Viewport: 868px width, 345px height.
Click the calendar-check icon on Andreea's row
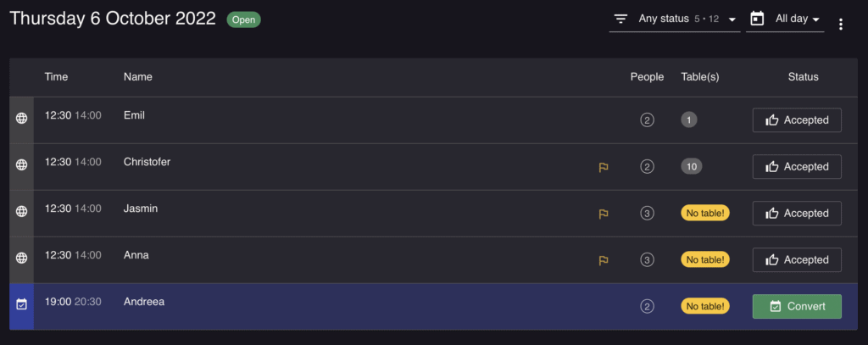pos(21,304)
